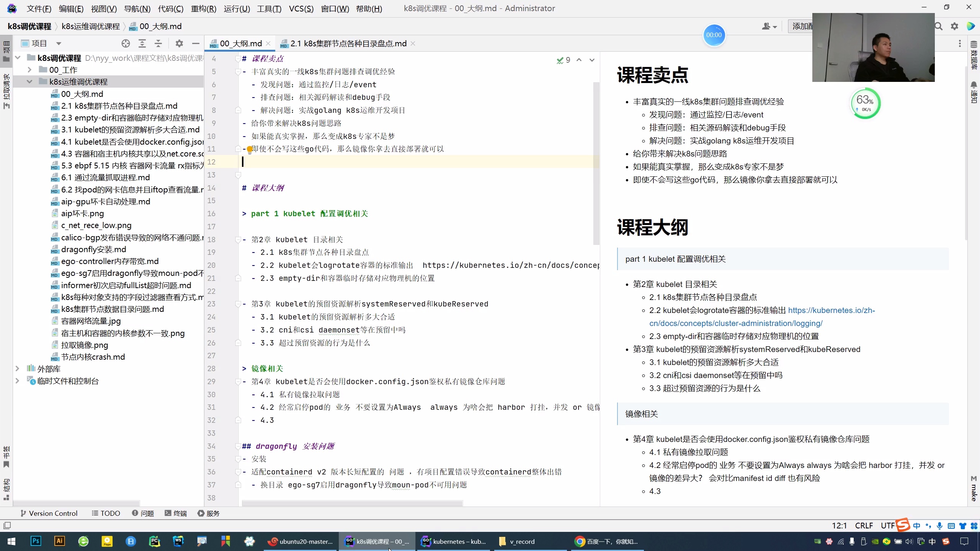The width and height of the screenshot is (980, 551).
Task: Collapse all nodes in the project tree
Action: coord(158,43)
